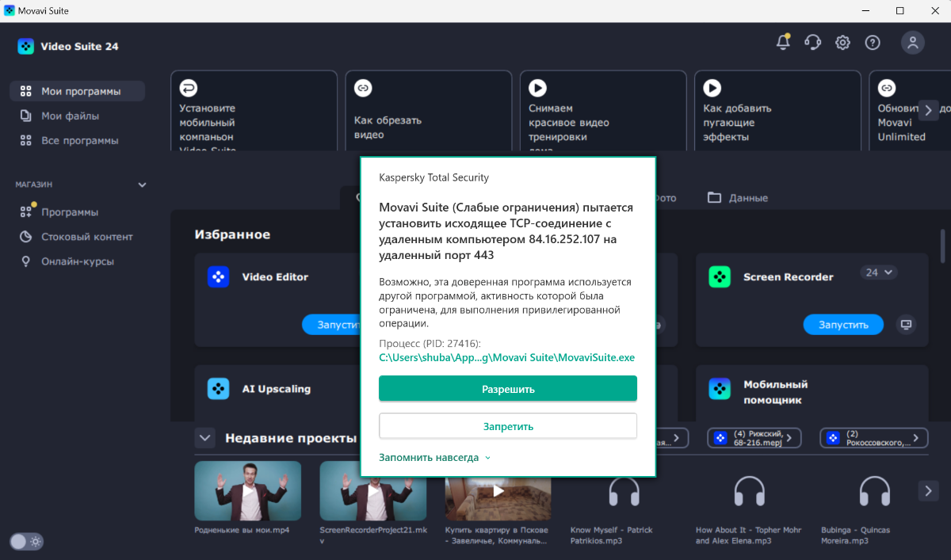Click Разрешить in the Kaspersky dialog
Screen dimensions: 951x560
coord(508,389)
